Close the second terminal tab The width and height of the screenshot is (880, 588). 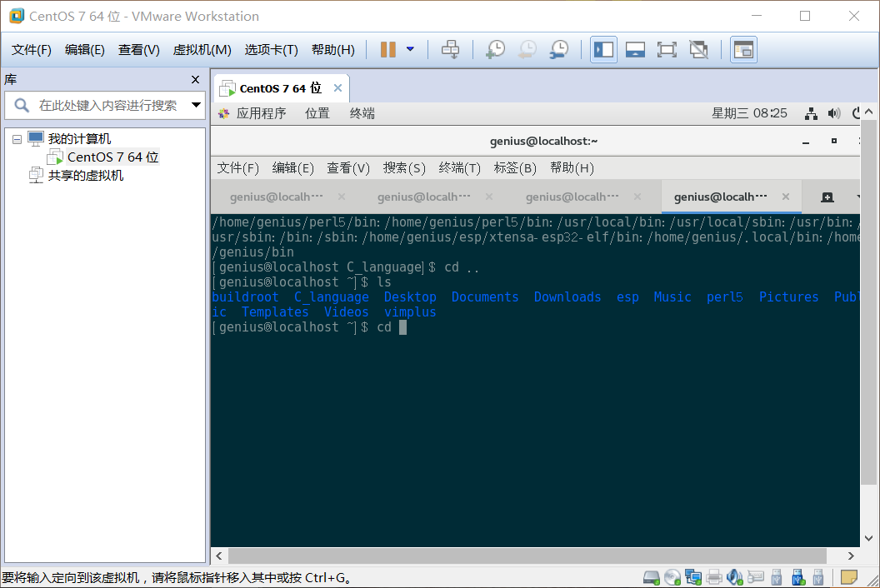pos(489,197)
